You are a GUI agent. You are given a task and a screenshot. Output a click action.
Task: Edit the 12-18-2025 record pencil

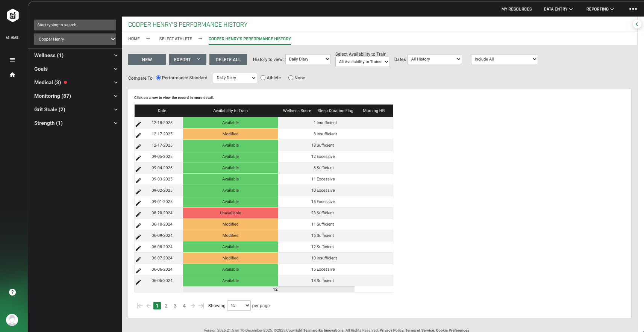tap(138, 124)
